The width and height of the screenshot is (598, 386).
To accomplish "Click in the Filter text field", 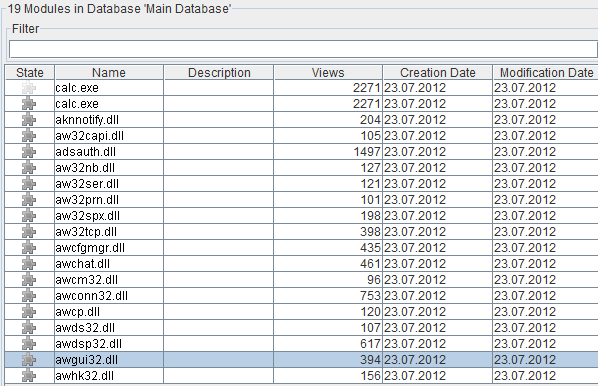I will point(303,49).
